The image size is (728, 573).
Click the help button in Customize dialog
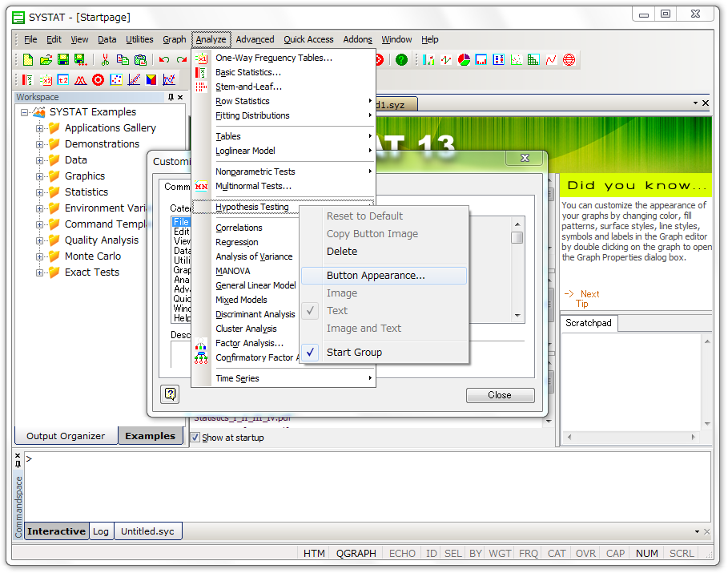[x=171, y=394]
